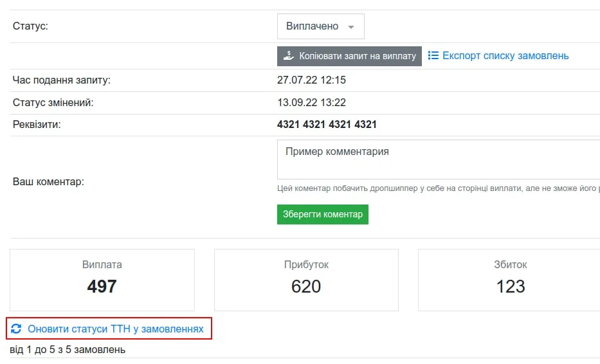Click the comment hint text about дропшиппер
The height and width of the screenshot is (364, 600).
[439, 188]
